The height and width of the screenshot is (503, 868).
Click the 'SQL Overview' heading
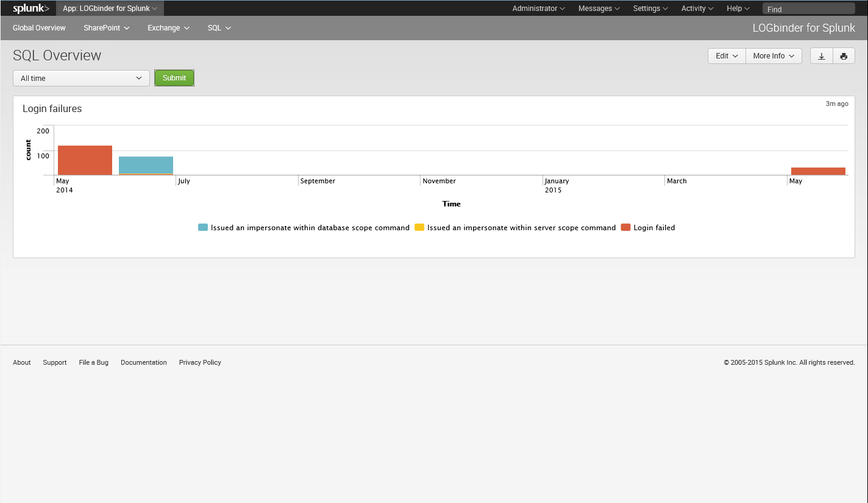point(57,55)
